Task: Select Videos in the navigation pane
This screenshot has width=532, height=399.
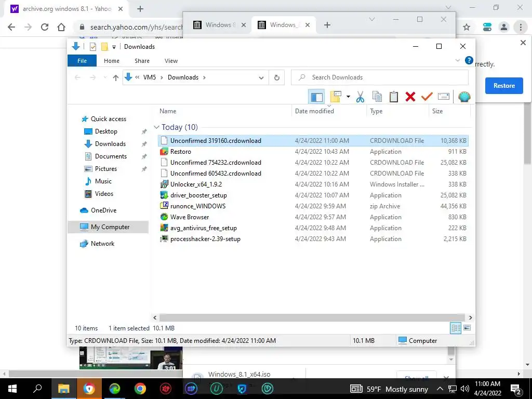Action: click(104, 194)
